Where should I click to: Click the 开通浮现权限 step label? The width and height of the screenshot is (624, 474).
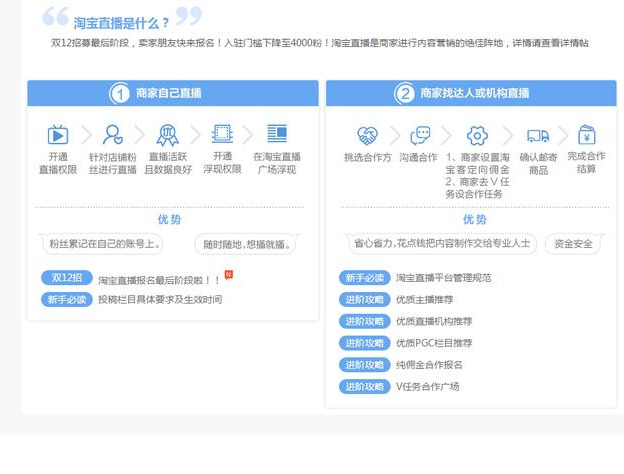click(x=222, y=163)
